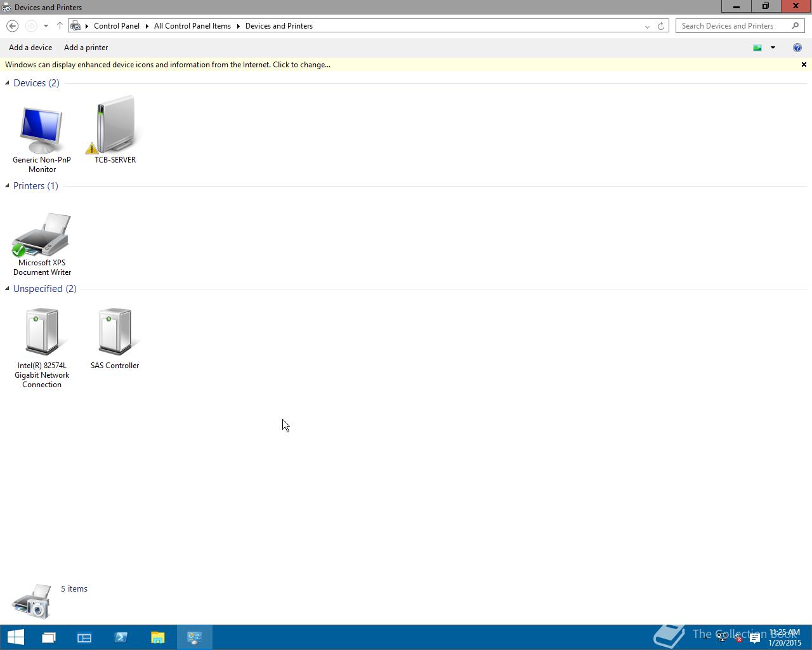Open File Explorer from the taskbar
Image resolution: width=812 pixels, height=650 pixels.
tap(158, 637)
